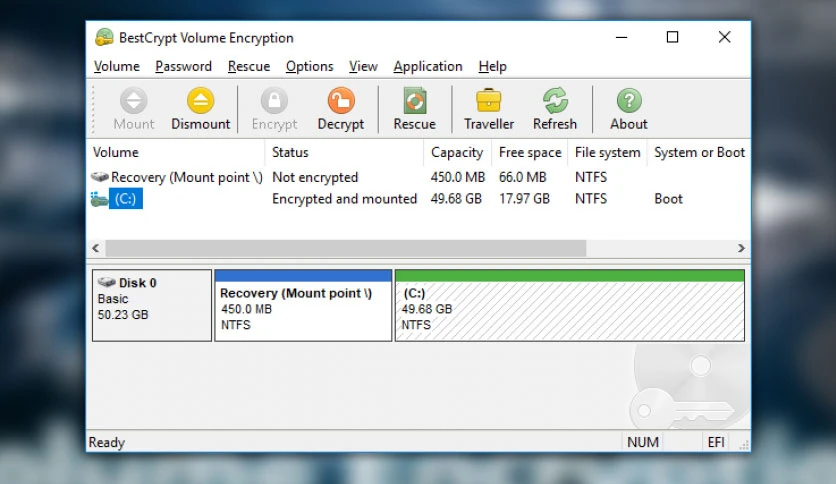Click the Ready text in status bar

click(x=107, y=442)
